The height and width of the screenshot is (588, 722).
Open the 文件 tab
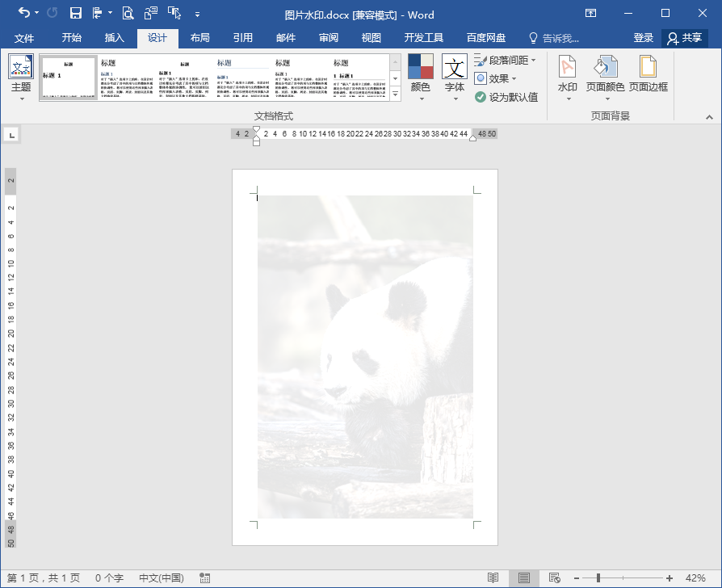[24, 38]
